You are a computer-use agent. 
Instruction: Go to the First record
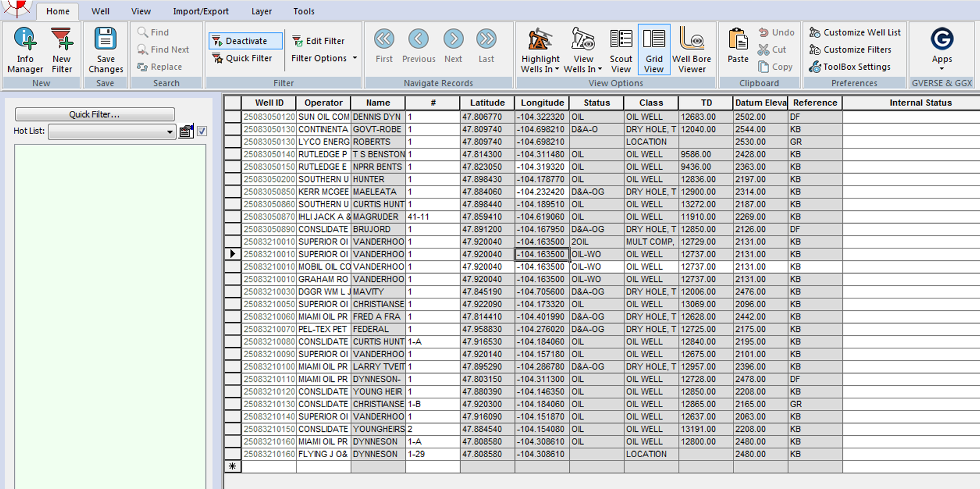click(384, 46)
